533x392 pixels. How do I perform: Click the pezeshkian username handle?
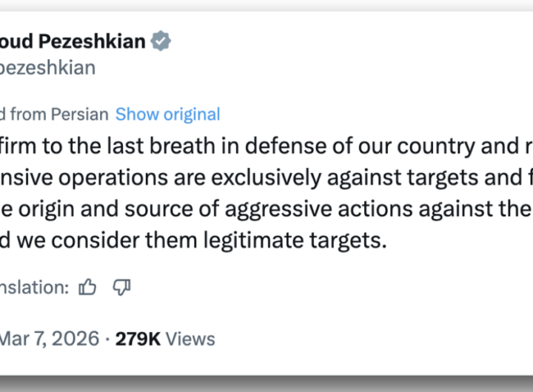[47, 68]
